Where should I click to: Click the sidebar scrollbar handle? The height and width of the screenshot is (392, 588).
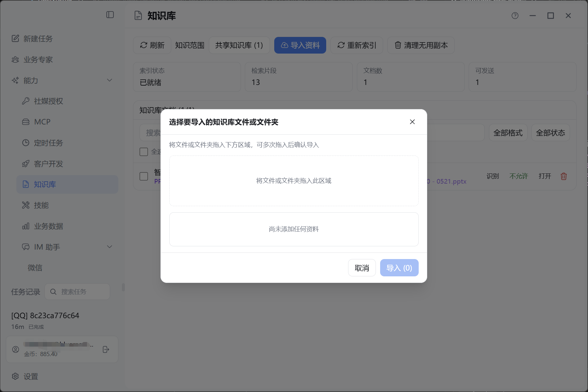123,287
